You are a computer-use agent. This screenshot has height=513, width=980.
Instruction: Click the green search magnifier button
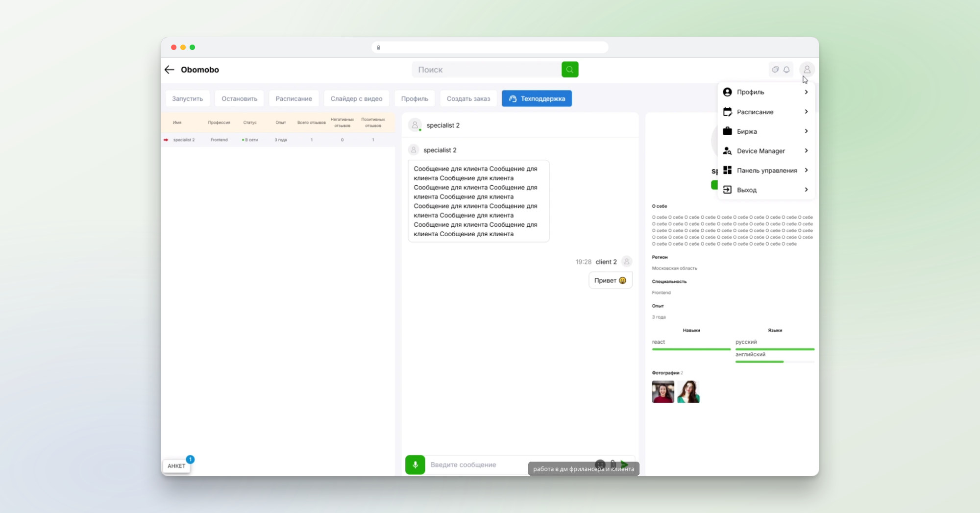570,70
